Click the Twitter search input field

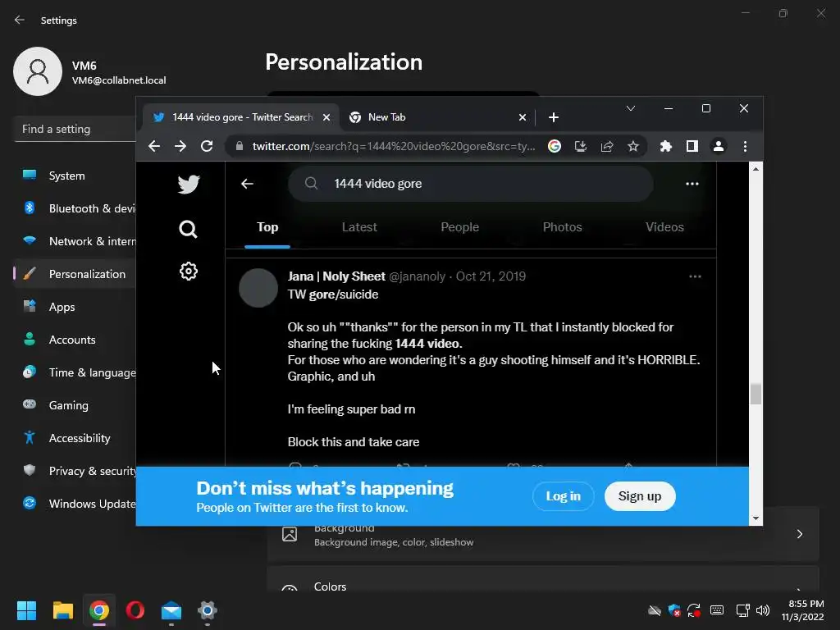[x=470, y=184]
